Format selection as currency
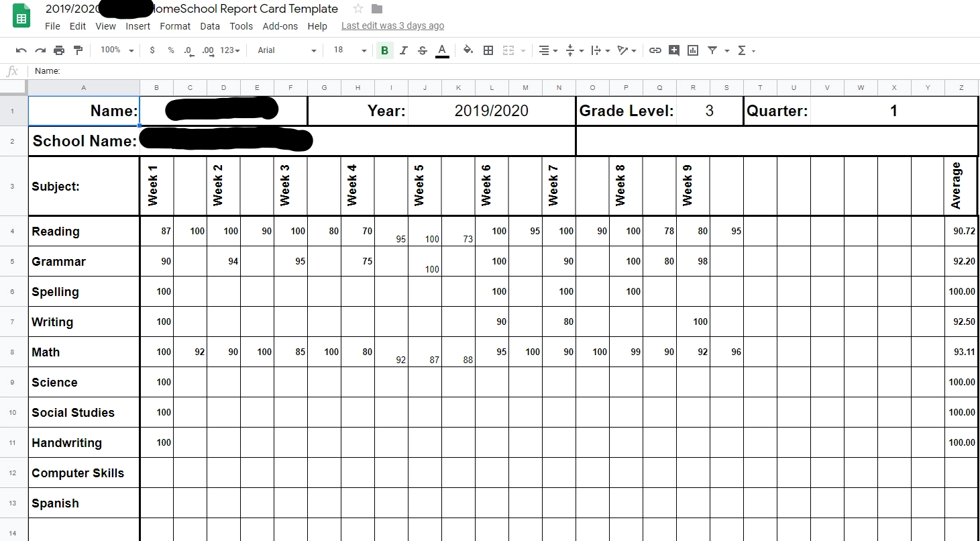The height and width of the screenshot is (541, 980). (x=152, y=50)
